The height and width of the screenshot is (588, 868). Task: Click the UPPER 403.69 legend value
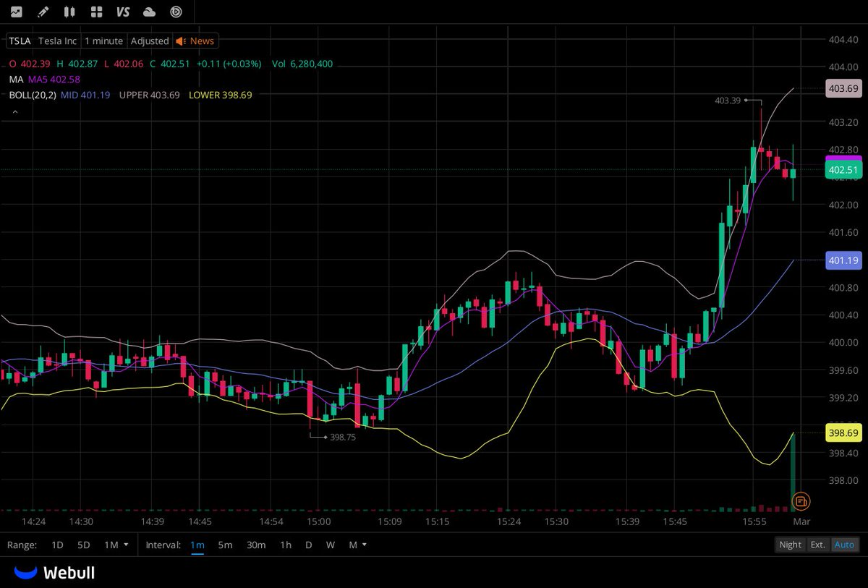149,95
